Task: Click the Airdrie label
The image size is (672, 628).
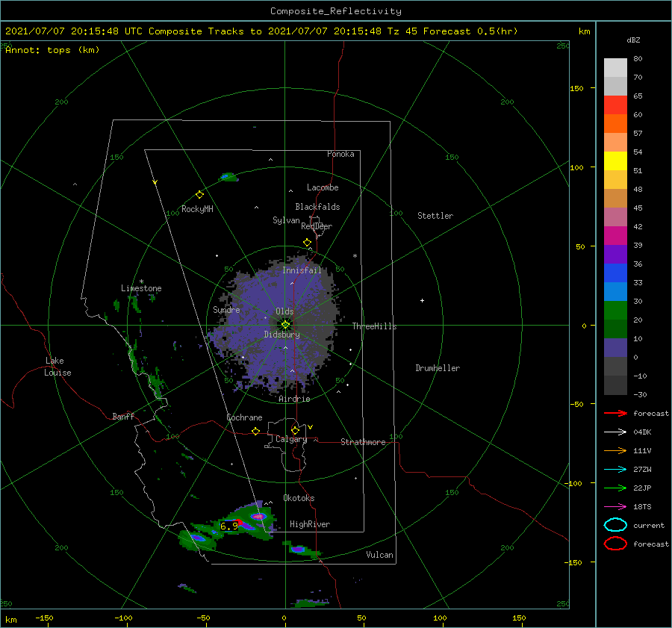Action: [294, 399]
